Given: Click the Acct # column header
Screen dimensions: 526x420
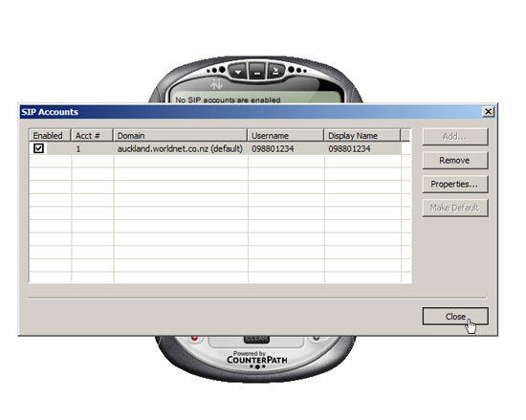Looking at the screenshot, I should tap(92, 136).
